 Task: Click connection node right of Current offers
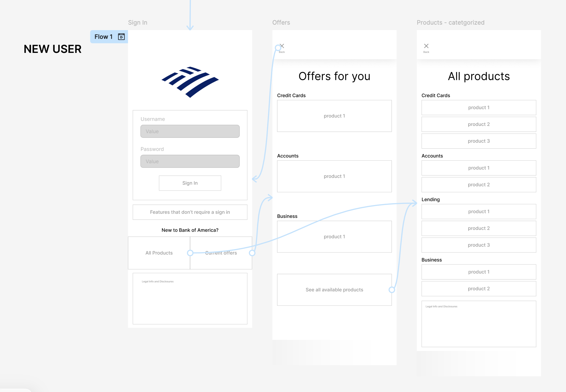252,253
